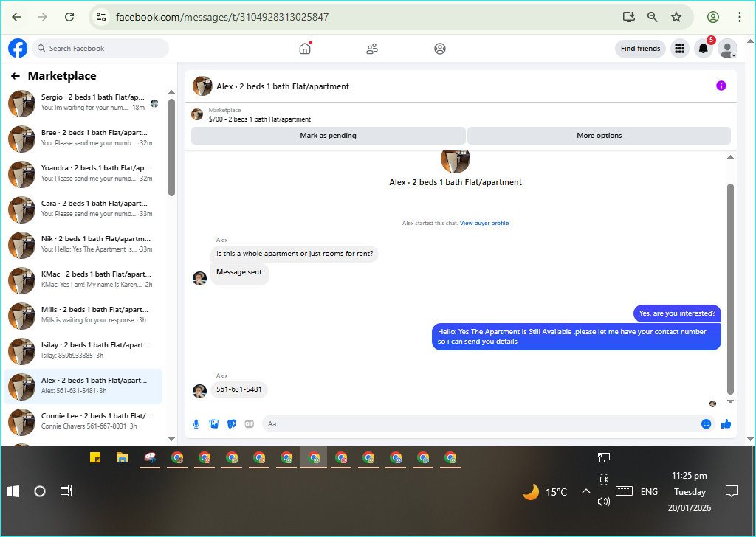This screenshot has height=537, width=756.
Task: Go back from Marketplace with the arrow
Action: click(x=16, y=76)
